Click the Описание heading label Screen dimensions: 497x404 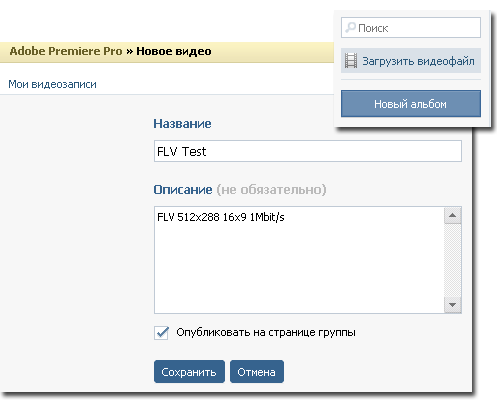(x=183, y=190)
